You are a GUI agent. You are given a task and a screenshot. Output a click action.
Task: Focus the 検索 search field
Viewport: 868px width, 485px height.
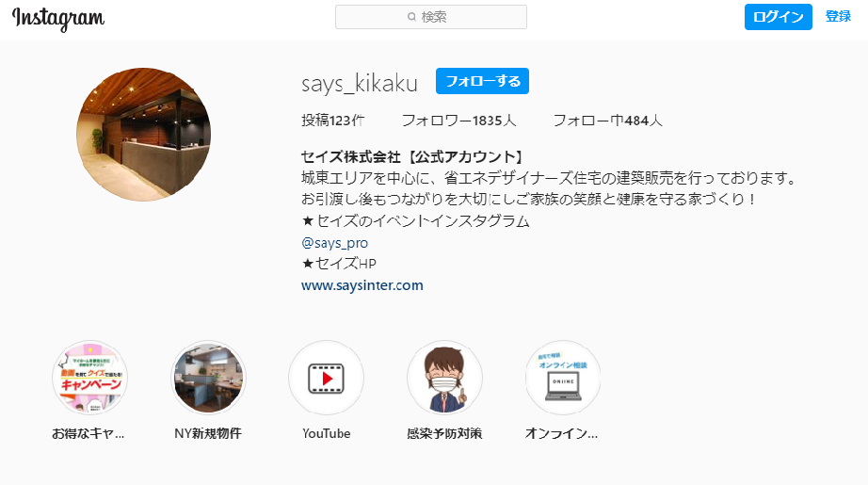pyautogui.click(x=430, y=17)
